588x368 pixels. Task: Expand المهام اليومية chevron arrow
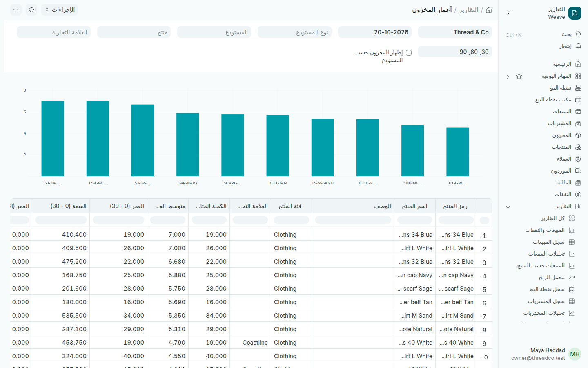(508, 76)
